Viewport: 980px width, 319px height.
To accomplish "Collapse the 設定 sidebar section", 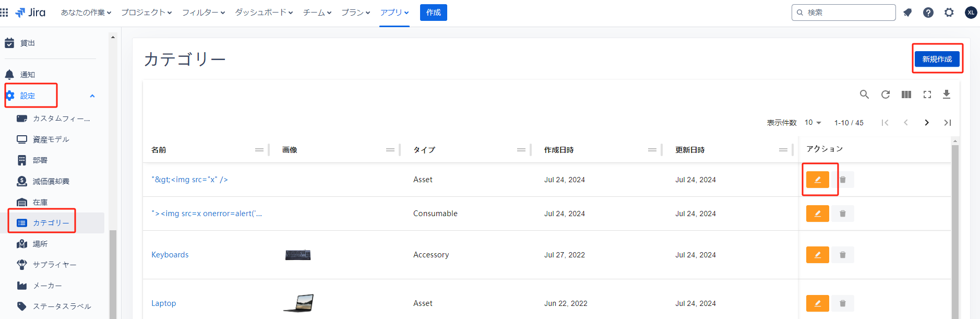I will pos(92,96).
